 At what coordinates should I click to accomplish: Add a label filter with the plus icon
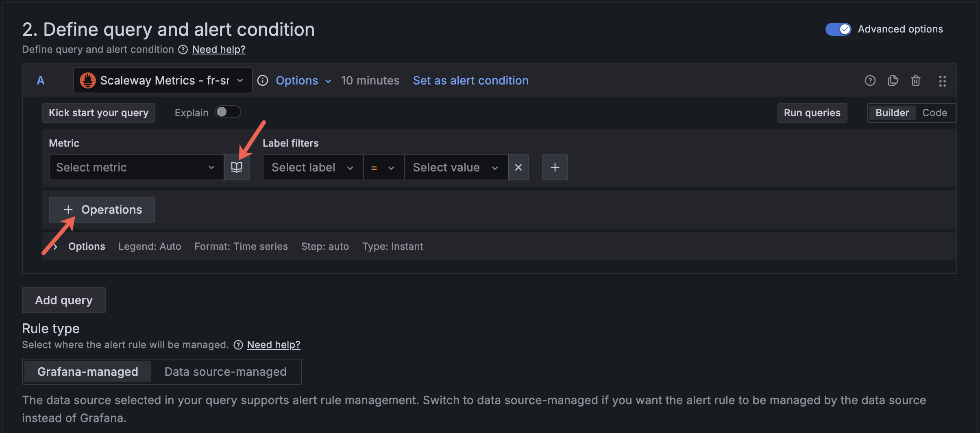pyautogui.click(x=555, y=167)
